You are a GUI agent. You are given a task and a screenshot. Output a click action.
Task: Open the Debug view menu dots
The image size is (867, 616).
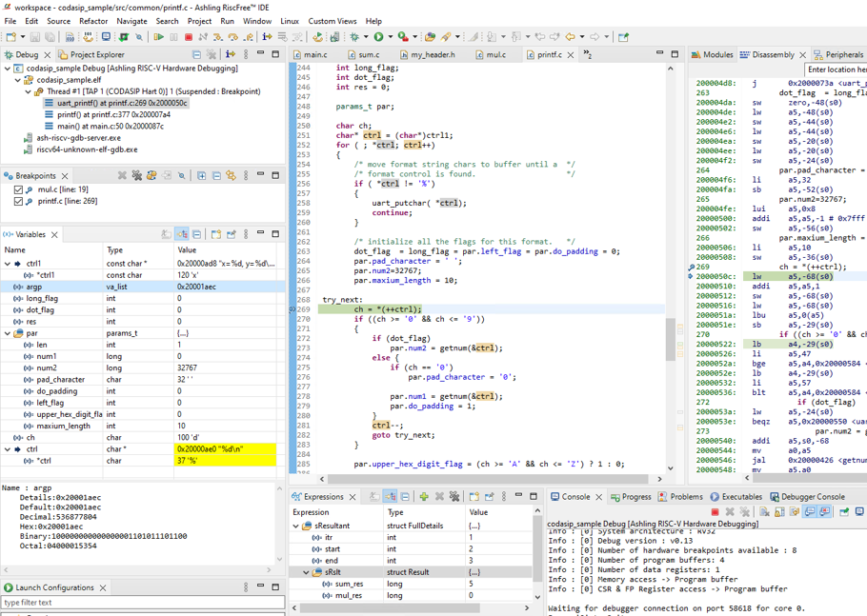click(x=246, y=54)
